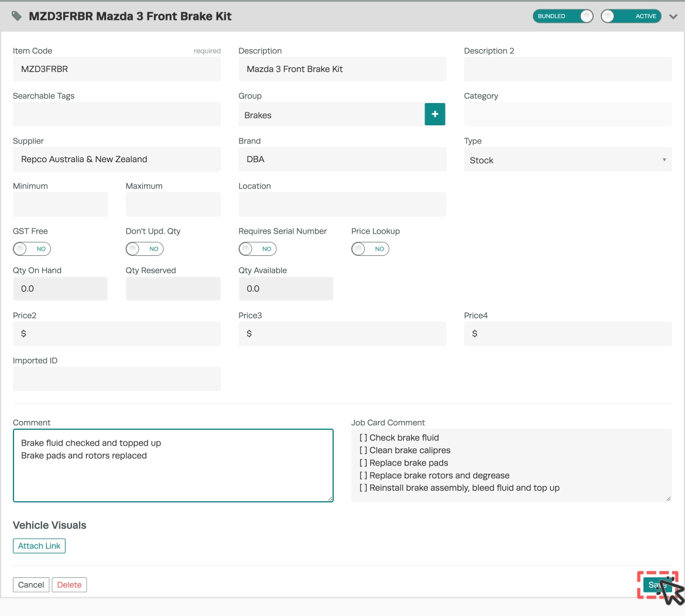This screenshot has width=685, height=616.
Task: Click the Brand field showing DBA
Action: point(342,159)
